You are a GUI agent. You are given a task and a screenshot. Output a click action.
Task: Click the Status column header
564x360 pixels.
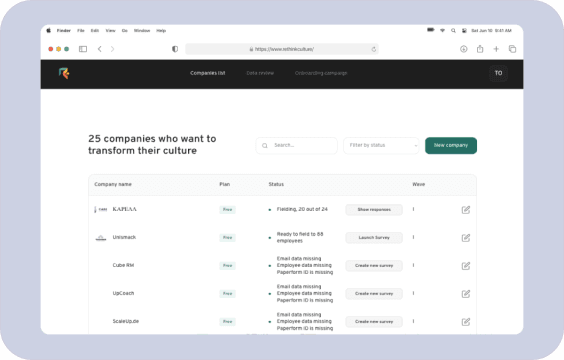(x=276, y=184)
